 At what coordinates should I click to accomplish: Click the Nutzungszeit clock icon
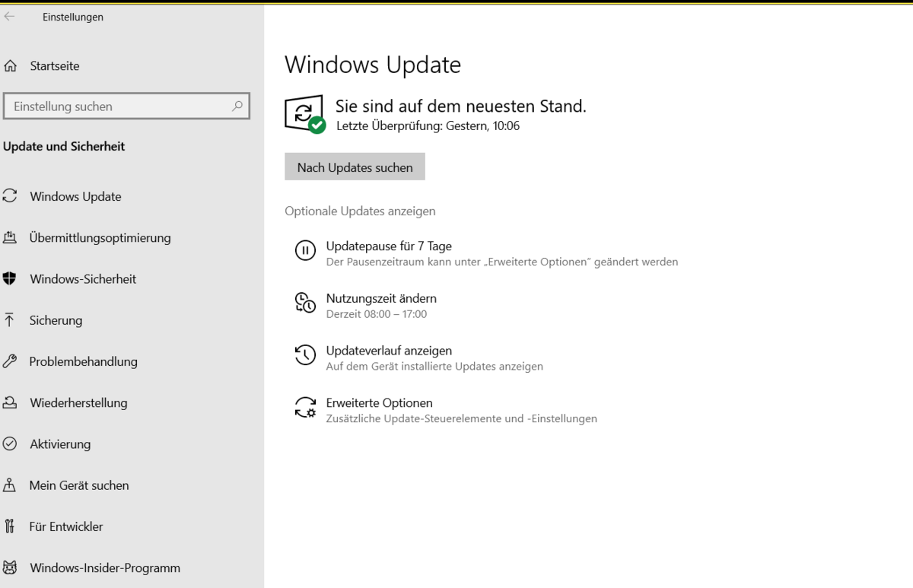click(305, 303)
